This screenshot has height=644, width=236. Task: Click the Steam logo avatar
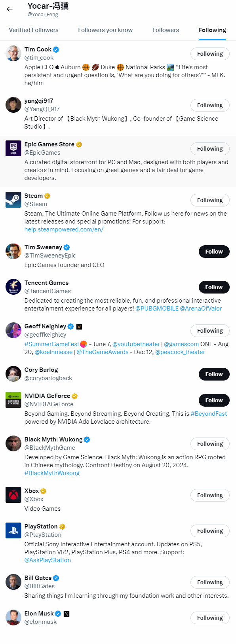coord(13,200)
